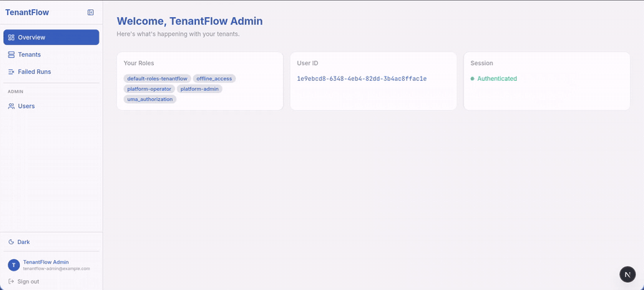
Task: Click the ADMIN section label
Action: point(16,91)
